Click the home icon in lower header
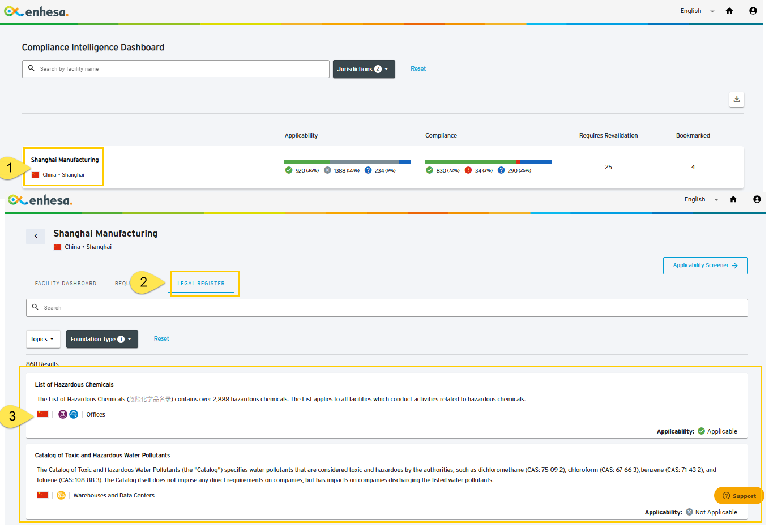 (733, 199)
